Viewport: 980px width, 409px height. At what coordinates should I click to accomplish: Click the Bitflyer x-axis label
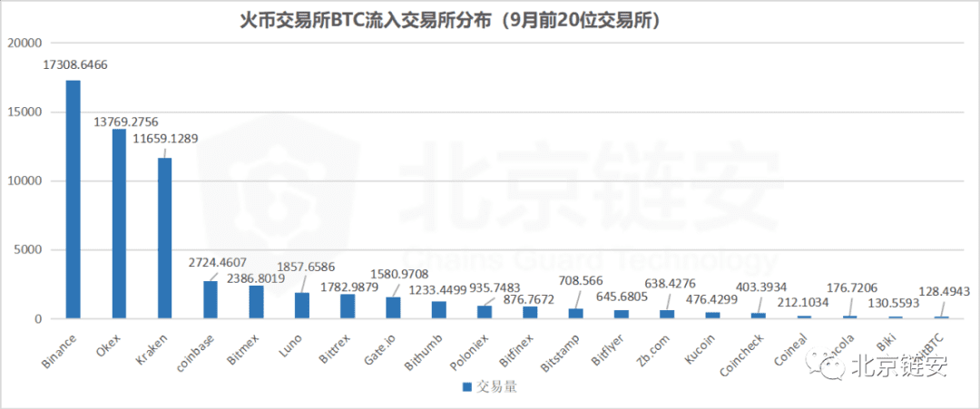(610, 350)
